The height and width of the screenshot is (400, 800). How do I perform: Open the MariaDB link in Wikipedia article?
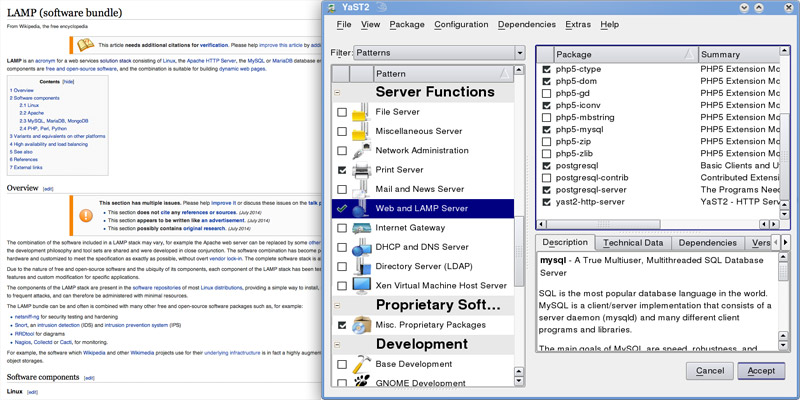coord(282,60)
